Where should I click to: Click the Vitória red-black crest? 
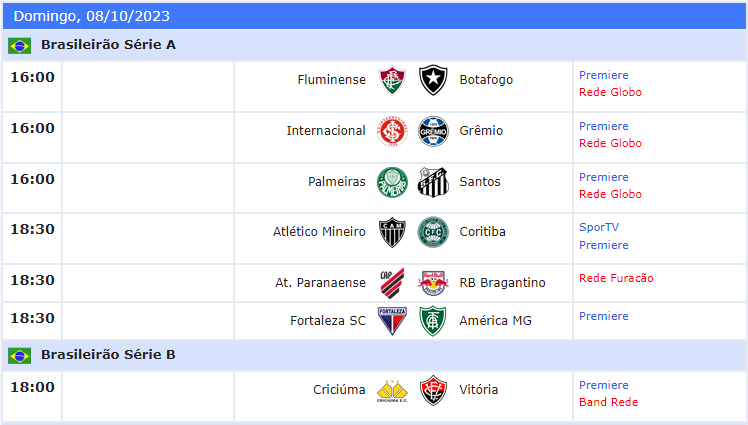[x=433, y=391]
